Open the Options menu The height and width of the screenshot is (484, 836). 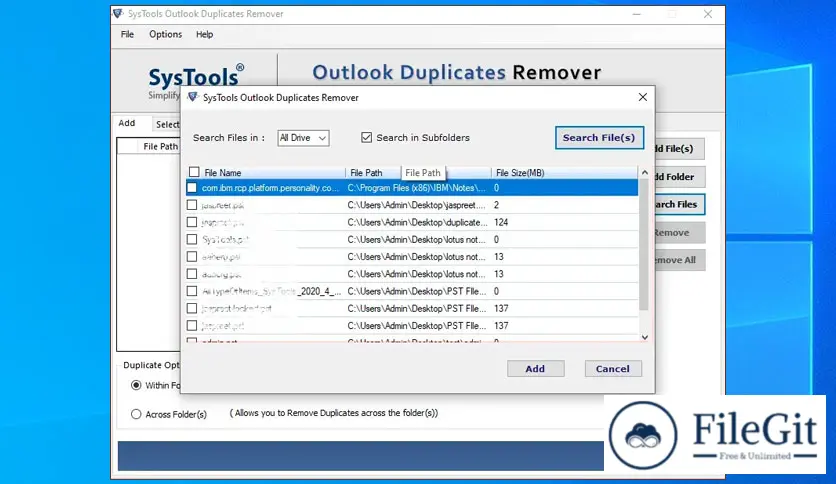[x=165, y=34]
